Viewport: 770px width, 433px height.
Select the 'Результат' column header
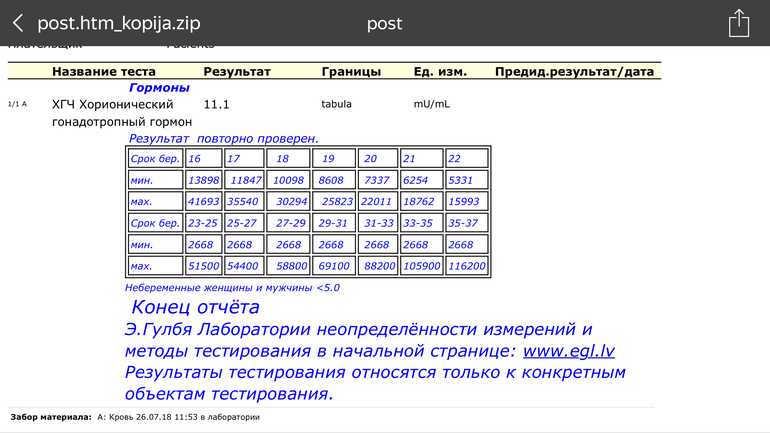237,72
